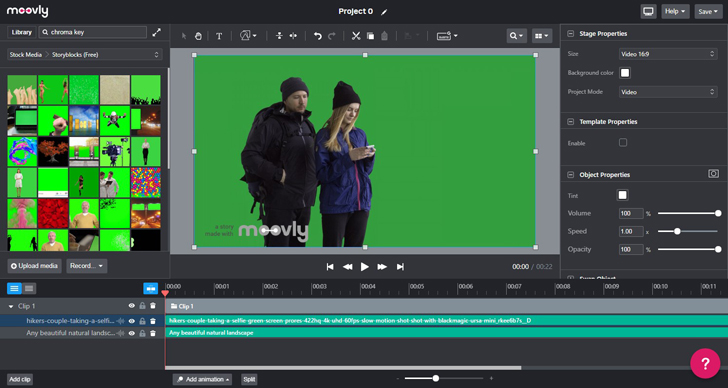Expand the library panel with arrows icon

[156, 32]
